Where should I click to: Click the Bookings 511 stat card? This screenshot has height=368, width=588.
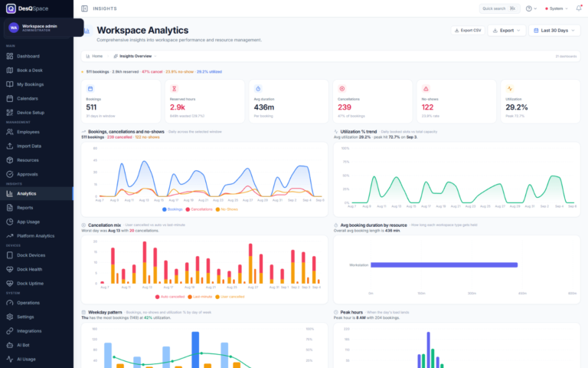click(x=121, y=101)
